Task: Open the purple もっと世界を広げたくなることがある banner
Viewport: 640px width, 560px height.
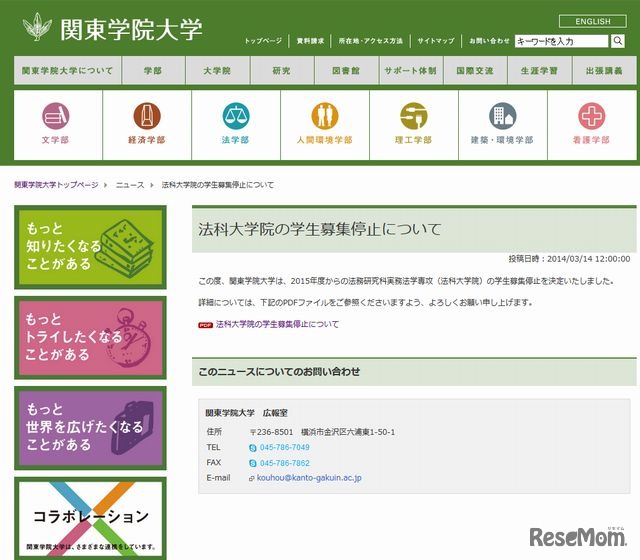Action: tap(91, 428)
